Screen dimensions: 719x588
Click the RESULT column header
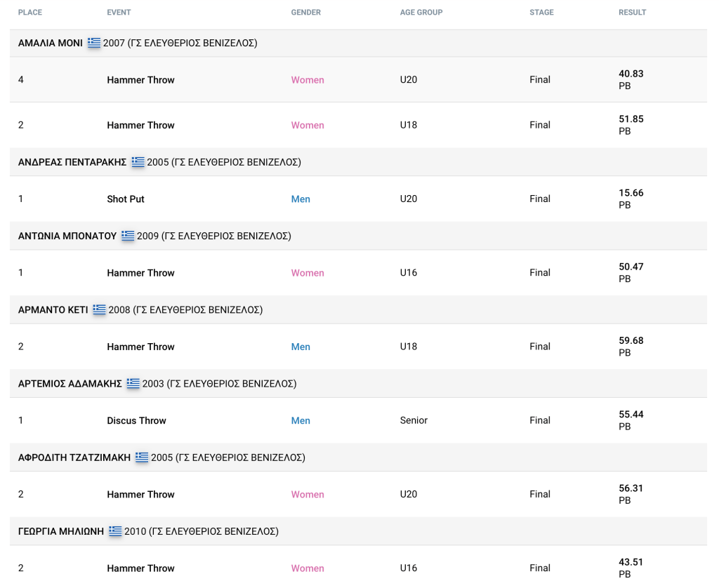[632, 13]
